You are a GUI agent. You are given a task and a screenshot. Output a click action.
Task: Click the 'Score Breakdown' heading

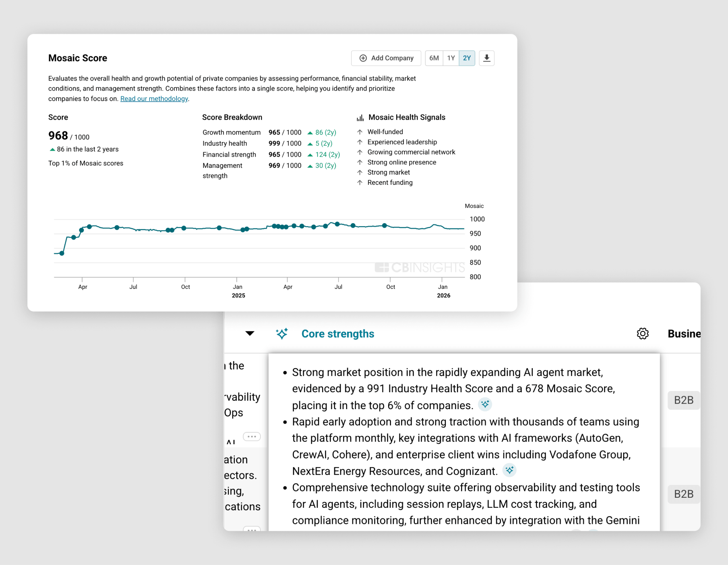click(232, 117)
